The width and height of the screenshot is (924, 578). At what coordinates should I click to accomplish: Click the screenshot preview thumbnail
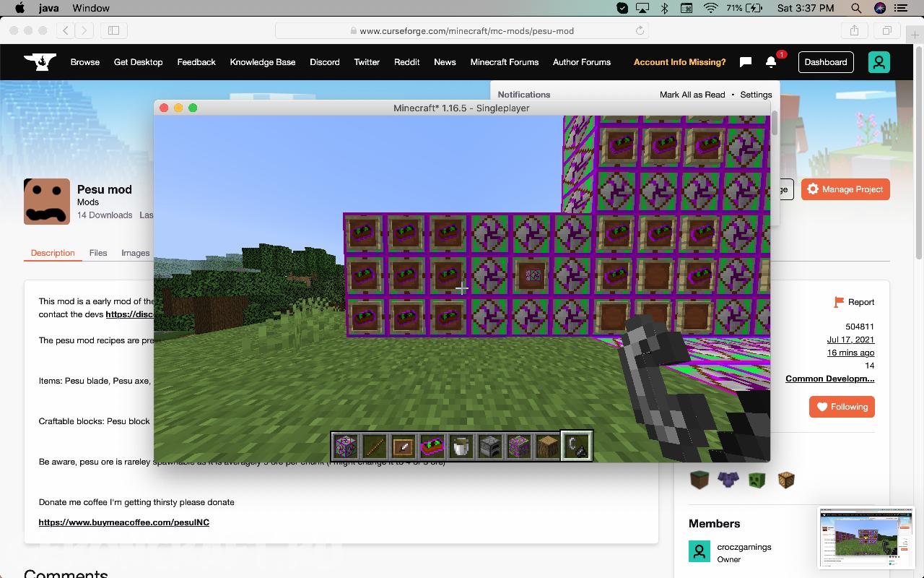pyautogui.click(x=866, y=538)
